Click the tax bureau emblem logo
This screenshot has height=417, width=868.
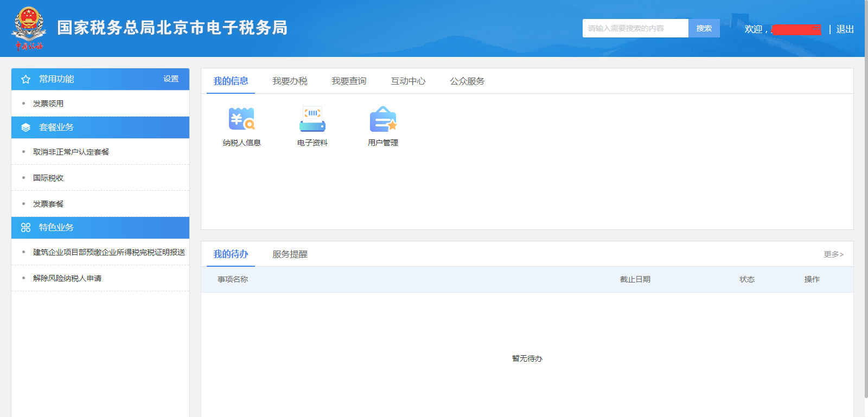[x=28, y=29]
